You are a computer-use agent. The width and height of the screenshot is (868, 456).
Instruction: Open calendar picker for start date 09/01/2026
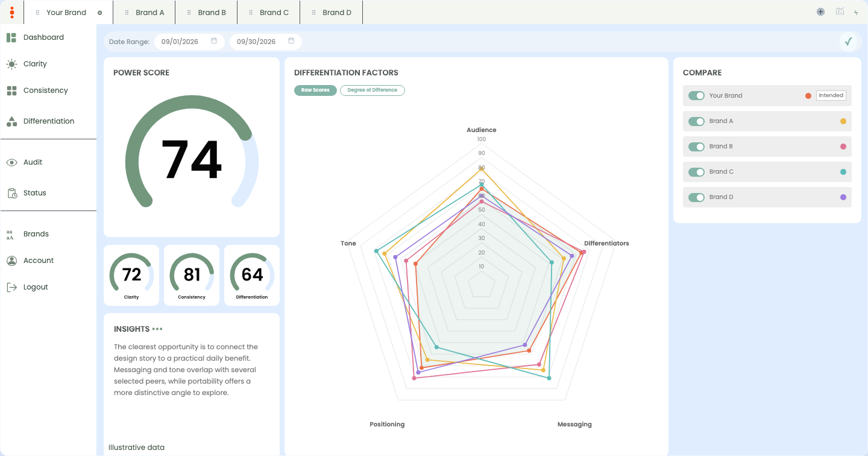coord(214,41)
